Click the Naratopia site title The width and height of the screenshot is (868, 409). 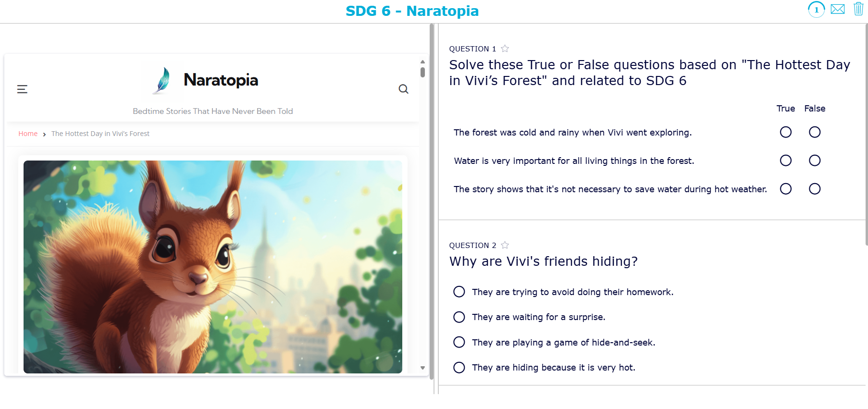point(221,80)
